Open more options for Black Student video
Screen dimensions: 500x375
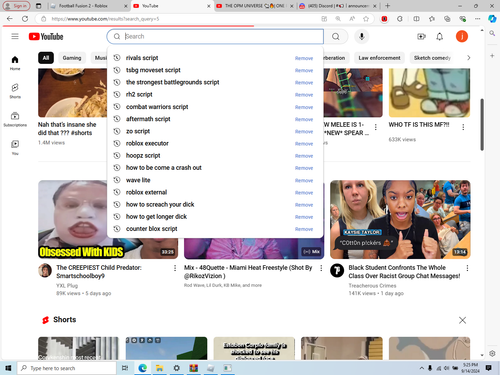point(467,268)
